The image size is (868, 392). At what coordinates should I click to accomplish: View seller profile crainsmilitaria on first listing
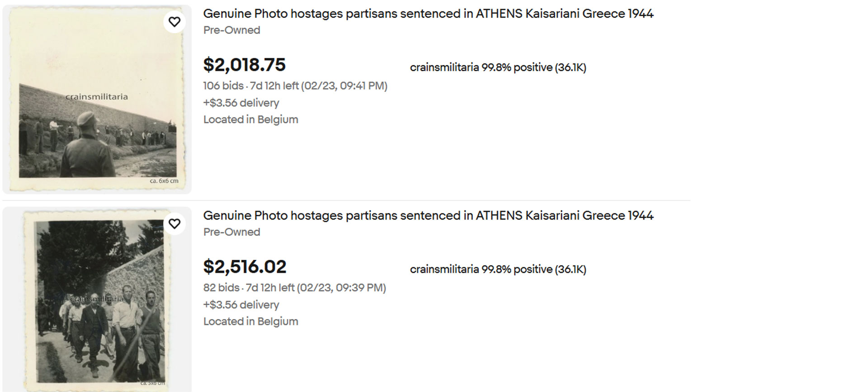[x=497, y=68]
